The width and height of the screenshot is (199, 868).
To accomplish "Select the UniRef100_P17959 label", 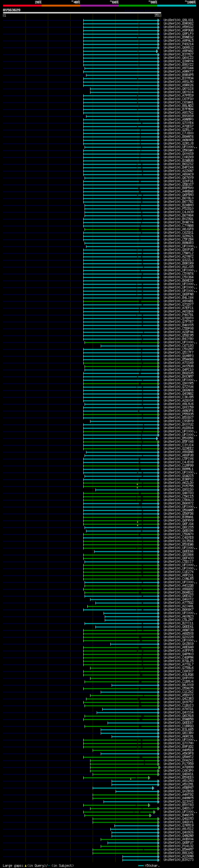I will point(178,764).
